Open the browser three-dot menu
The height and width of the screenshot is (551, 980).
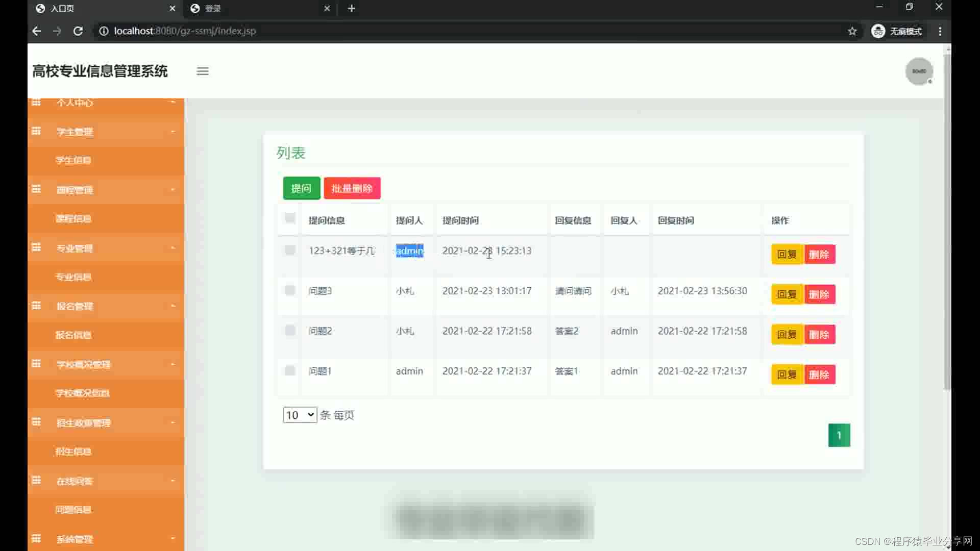point(940,31)
